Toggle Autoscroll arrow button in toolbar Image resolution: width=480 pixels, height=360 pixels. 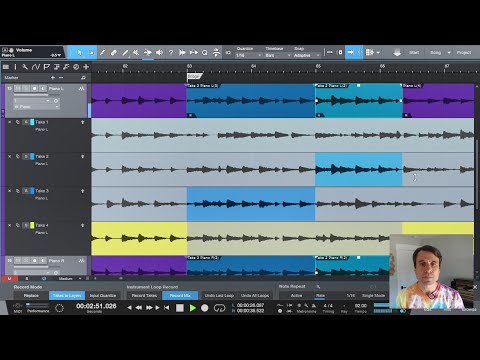pos(350,53)
